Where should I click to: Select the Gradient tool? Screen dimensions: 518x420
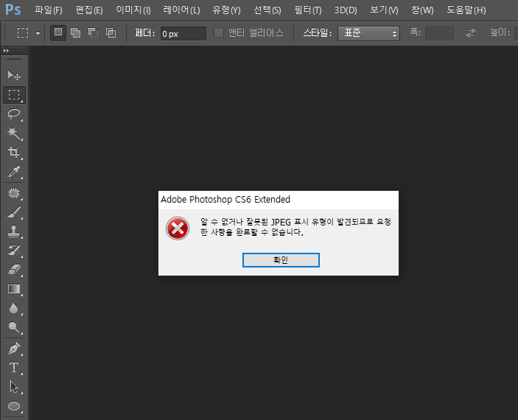click(x=14, y=289)
